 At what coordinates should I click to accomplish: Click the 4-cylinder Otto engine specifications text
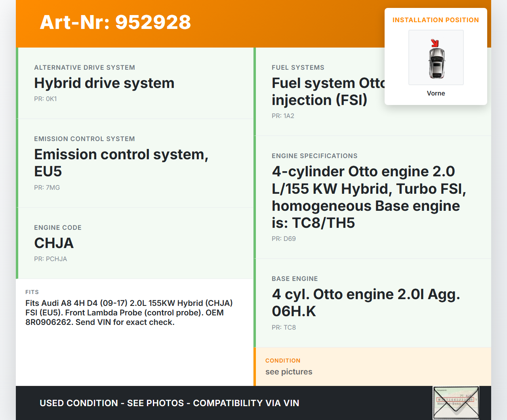(368, 197)
